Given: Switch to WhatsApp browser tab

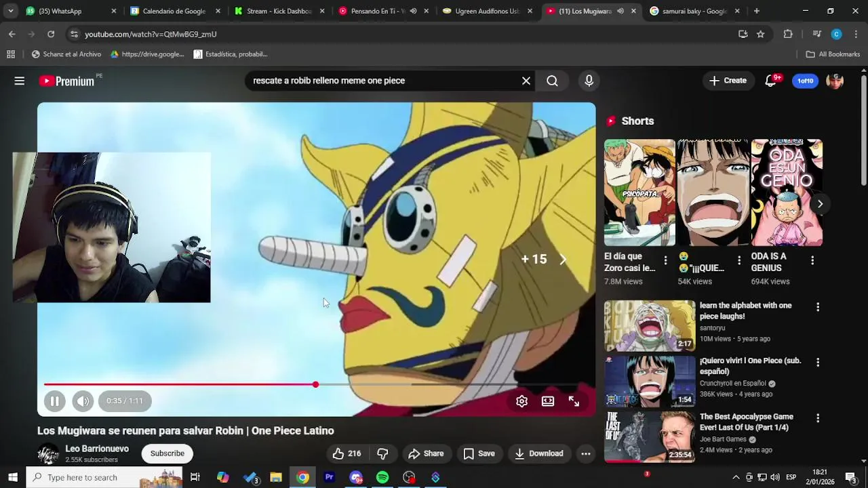Looking at the screenshot, I should 71,11.
